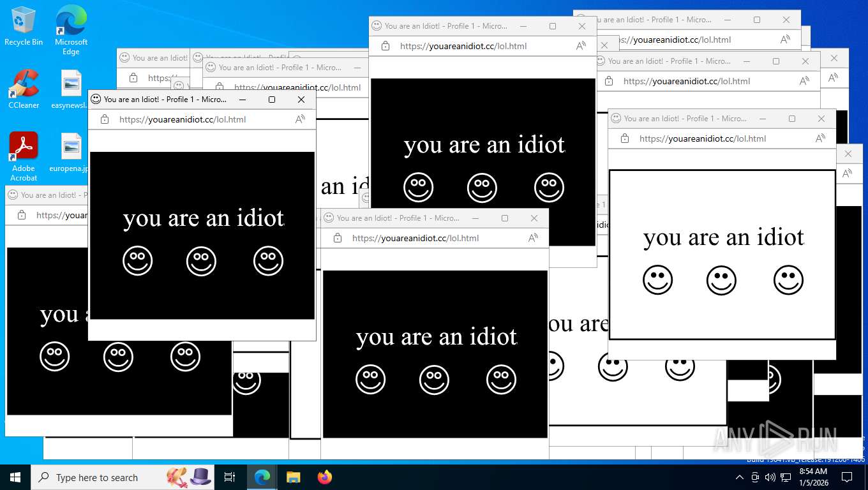
Task: Click the lock icon in the top-center window
Action: tap(385, 46)
